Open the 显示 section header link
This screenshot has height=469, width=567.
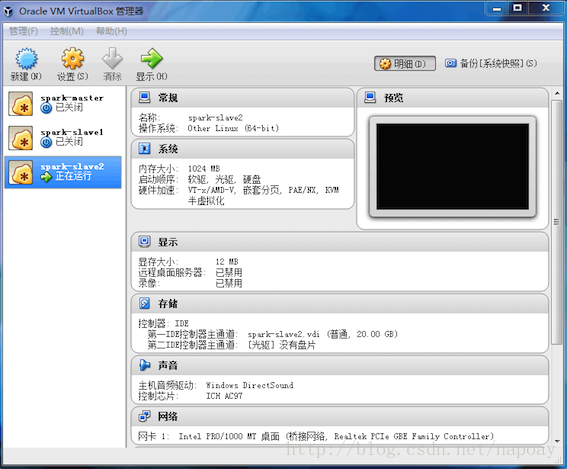[x=168, y=242]
